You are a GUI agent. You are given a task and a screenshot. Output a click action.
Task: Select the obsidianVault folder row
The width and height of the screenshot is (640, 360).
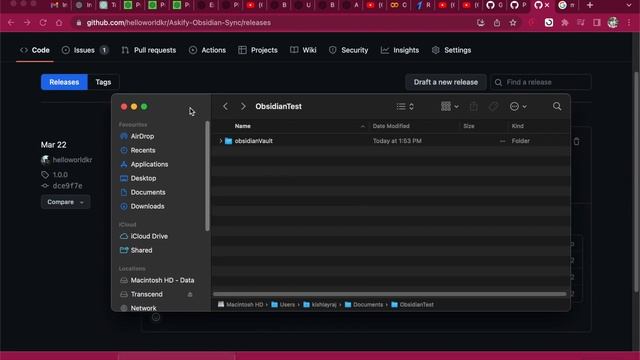point(390,141)
